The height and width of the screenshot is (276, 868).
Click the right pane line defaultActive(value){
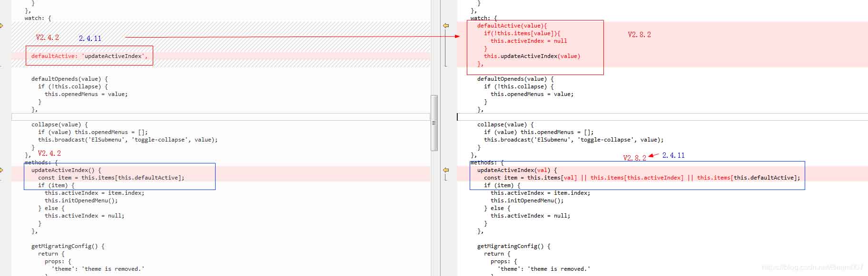point(512,26)
